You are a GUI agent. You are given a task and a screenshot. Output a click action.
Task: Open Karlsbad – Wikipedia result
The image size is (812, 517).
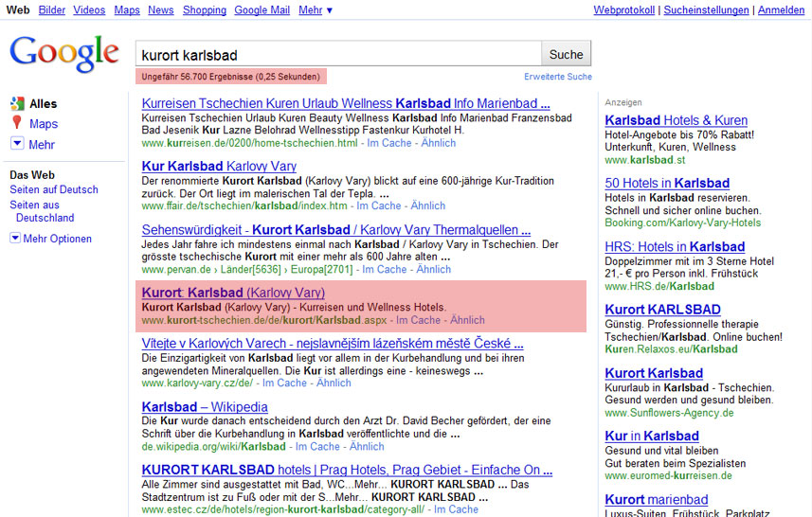(x=205, y=407)
